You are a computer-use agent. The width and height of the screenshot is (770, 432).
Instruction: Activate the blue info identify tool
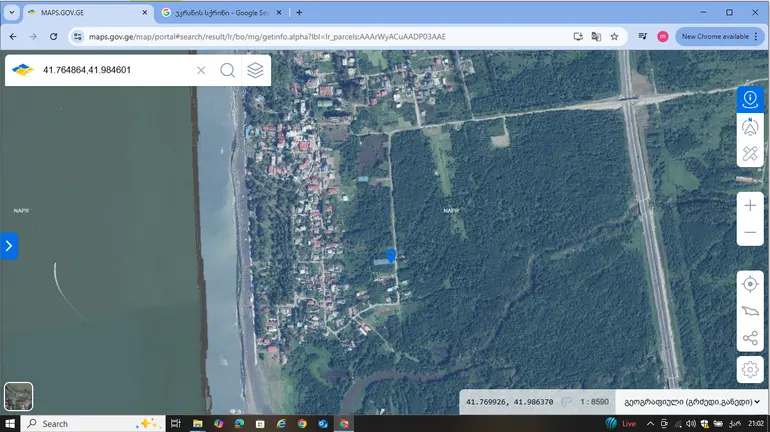click(x=750, y=99)
